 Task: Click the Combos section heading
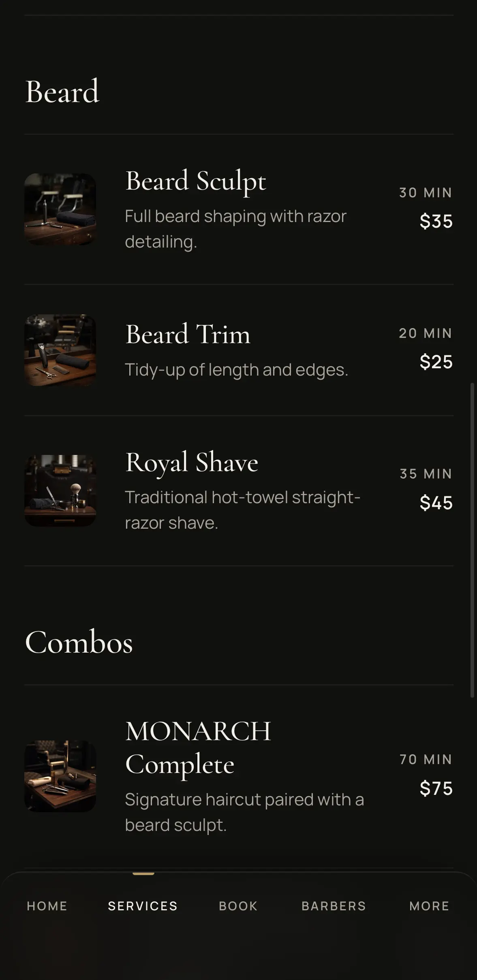tap(79, 643)
